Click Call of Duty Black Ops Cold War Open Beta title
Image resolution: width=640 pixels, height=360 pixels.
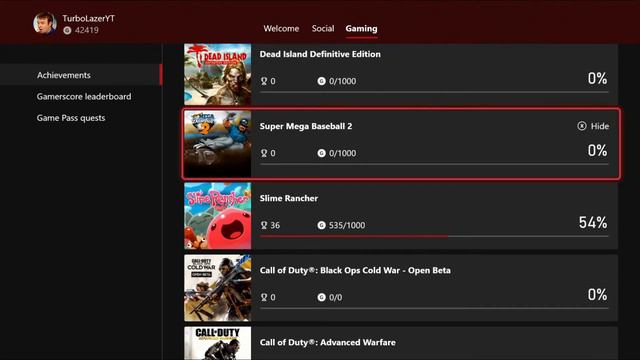(x=355, y=270)
